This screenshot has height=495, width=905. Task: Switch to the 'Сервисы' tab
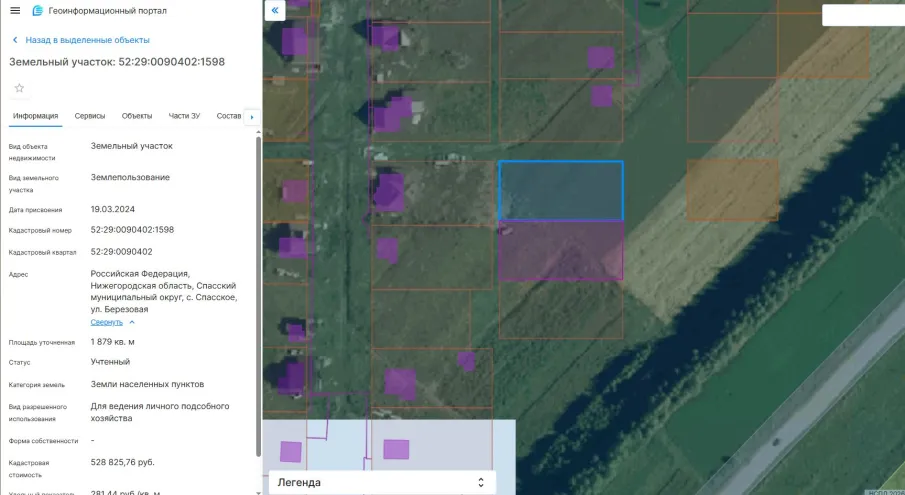(x=90, y=116)
